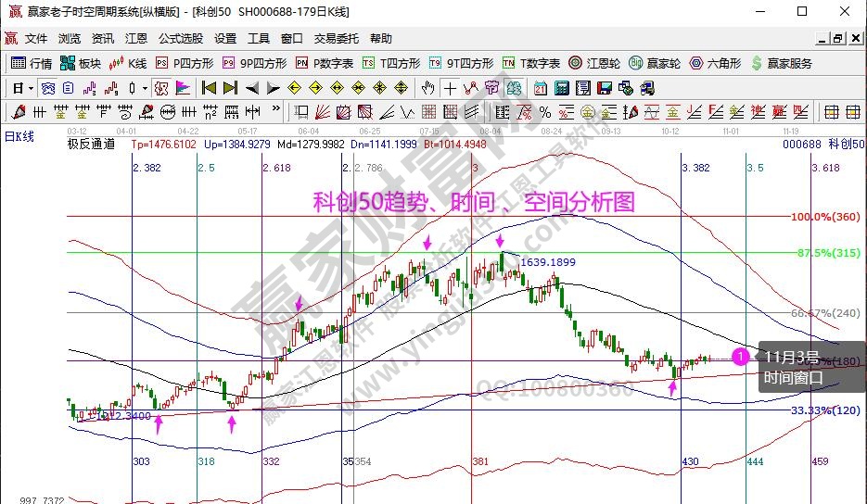Viewport: 867px width, 504px height.
Task: Launch the 江恩轮 Gann wheel
Action: 594,64
